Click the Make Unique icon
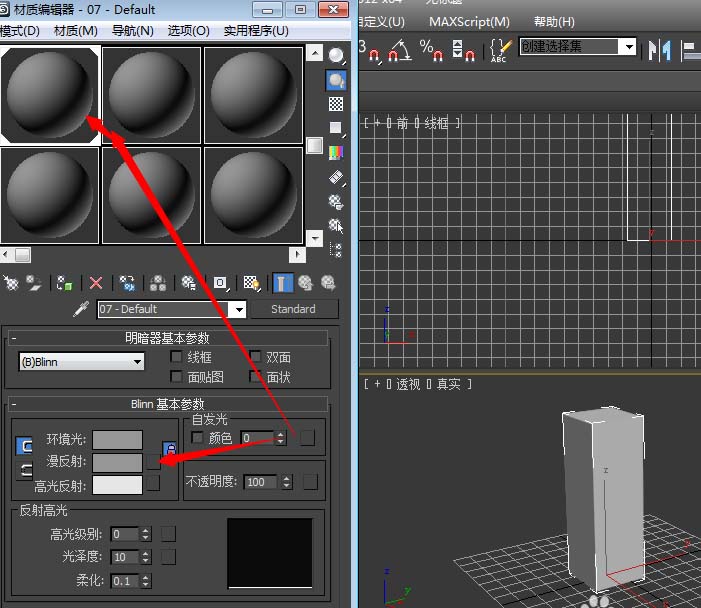 pyautogui.click(x=158, y=283)
